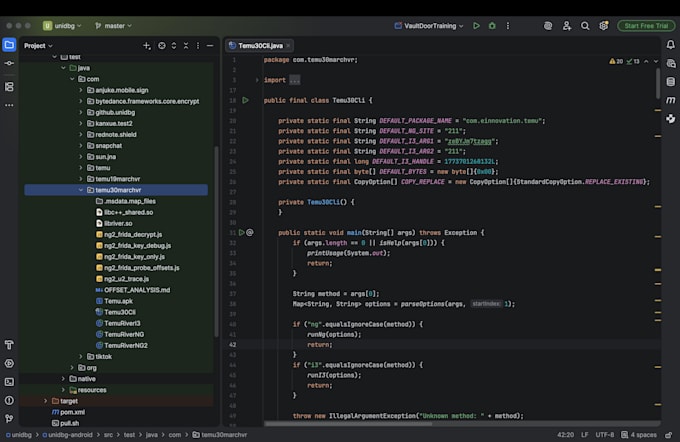Show more tool windows ellipsis
Image resolution: width=680 pixels, height=442 pixels.
[x=9, y=105]
